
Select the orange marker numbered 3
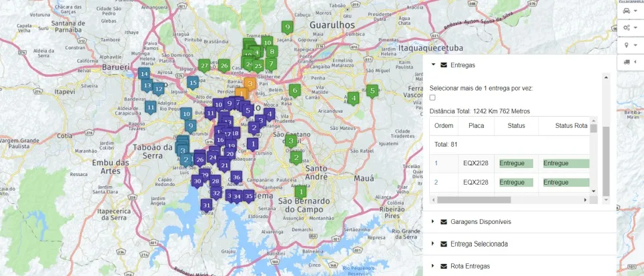tap(250, 83)
